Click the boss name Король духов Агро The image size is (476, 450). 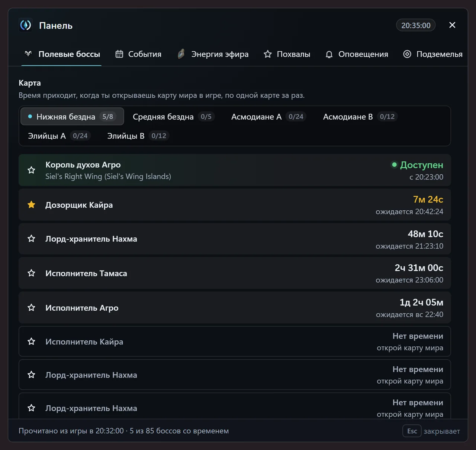click(x=83, y=165)
